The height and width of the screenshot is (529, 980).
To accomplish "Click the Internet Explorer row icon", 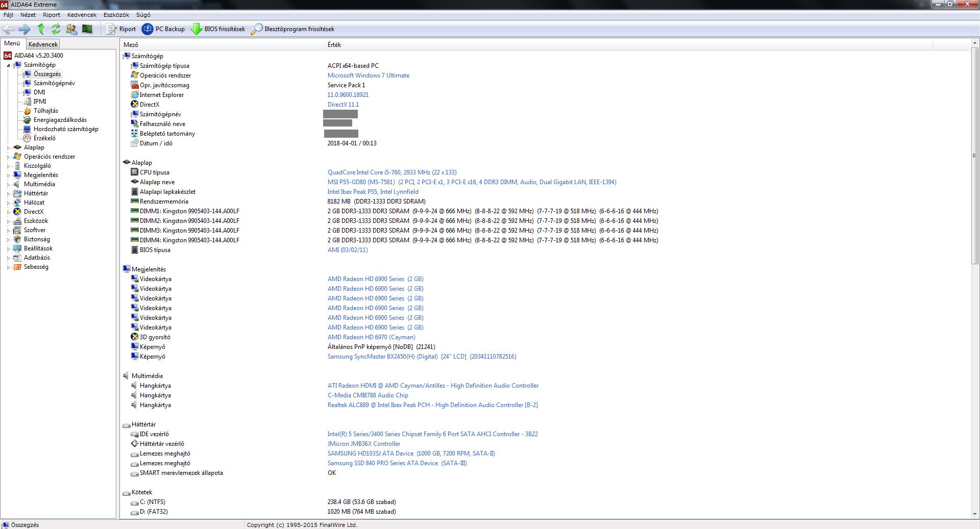I will [x=135, y=95].
